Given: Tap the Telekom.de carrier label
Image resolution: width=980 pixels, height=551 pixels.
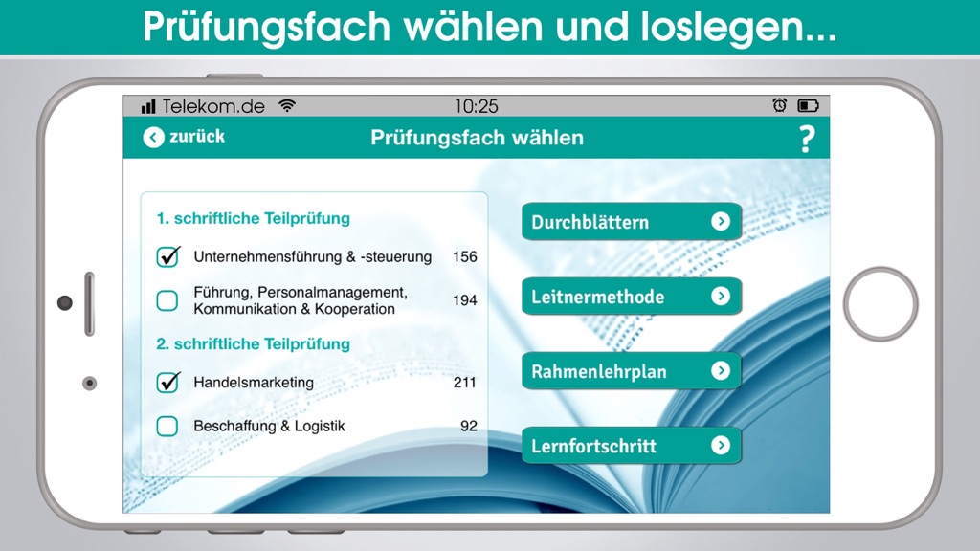Looking at the screenshot, I should tap(213, 106).
